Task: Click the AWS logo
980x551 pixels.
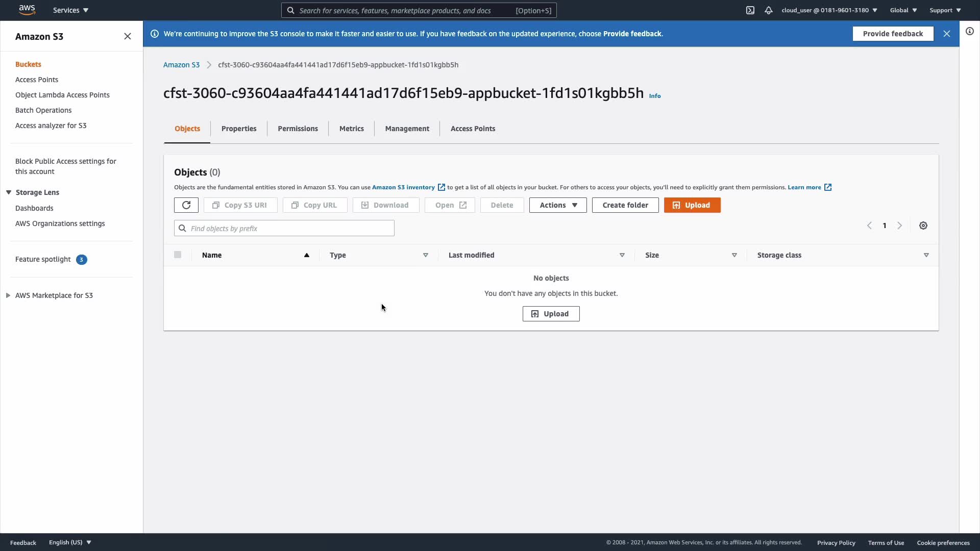Action: 27,10
